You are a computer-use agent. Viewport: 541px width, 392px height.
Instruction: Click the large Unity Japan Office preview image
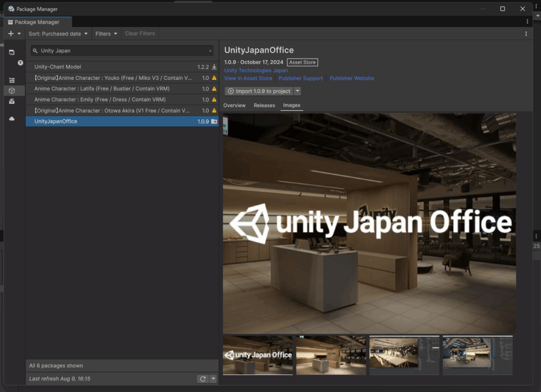(369, 223)
